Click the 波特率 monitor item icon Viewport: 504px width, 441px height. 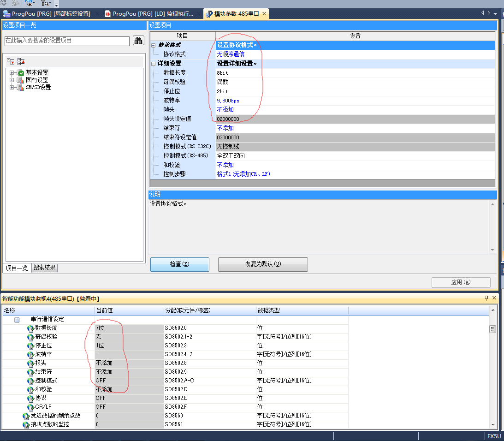[30, 354]
